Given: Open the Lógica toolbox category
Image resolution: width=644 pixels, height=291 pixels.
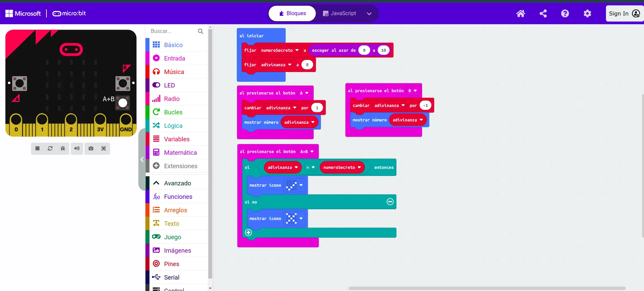Looking at the screenshot, I should pos(173,125).
